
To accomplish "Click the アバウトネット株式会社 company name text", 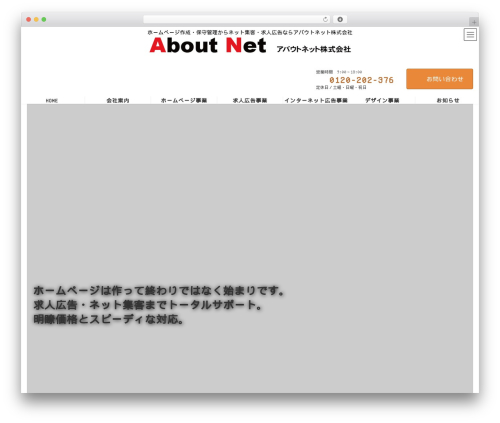I will [314, 49].
